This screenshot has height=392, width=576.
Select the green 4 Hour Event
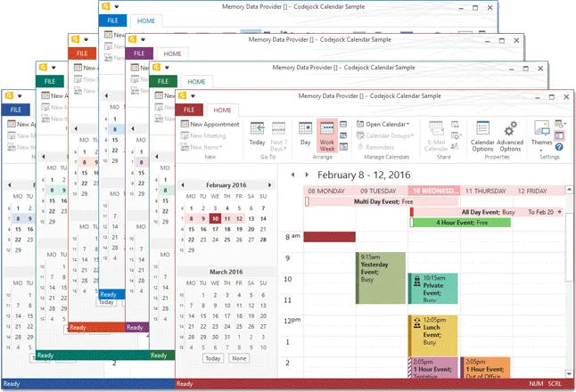[x=460, y=223]
